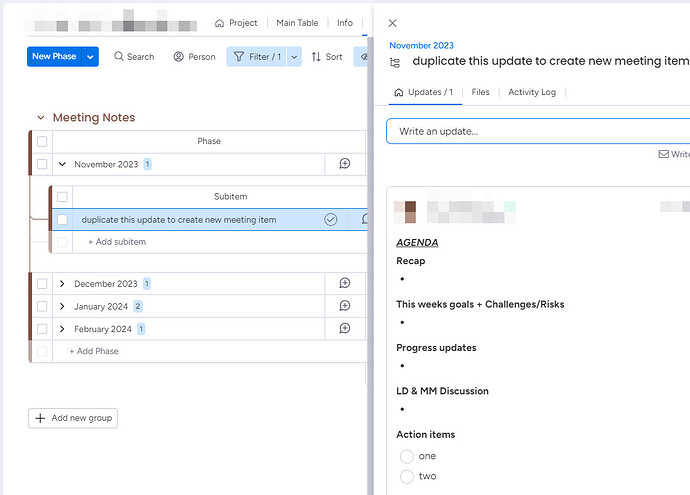Open the Info tab
The image size is (690, 495).
pyautogui.click(x=345, y=23)
